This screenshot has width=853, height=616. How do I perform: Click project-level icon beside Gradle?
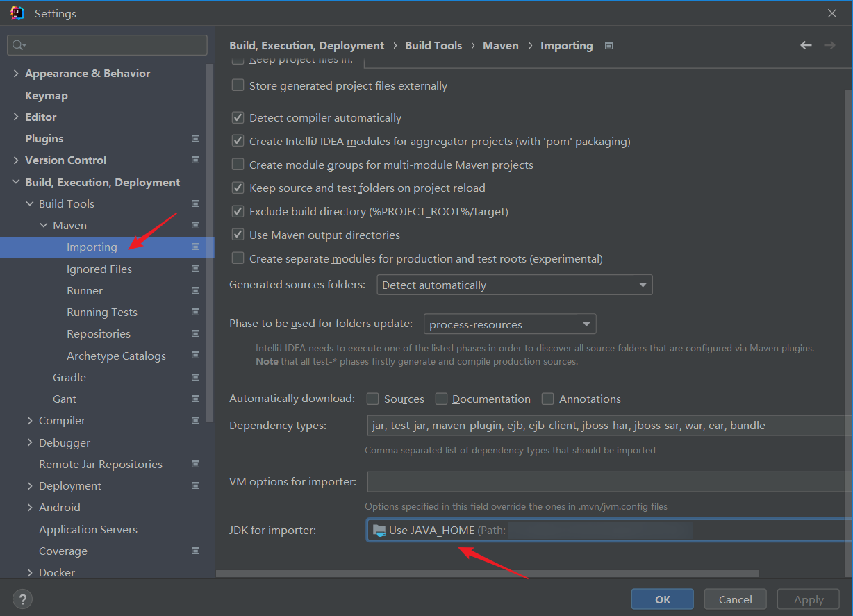point(195,377)
